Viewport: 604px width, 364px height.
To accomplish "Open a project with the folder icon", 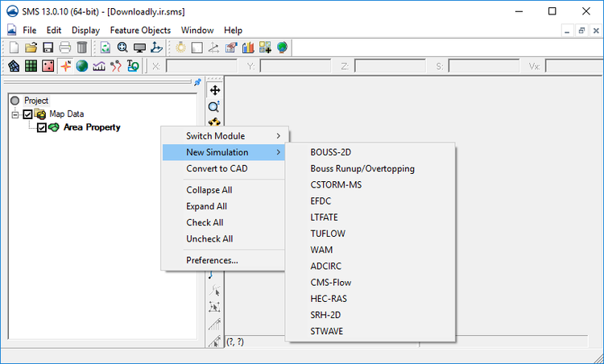I will [x=31, y=48].
